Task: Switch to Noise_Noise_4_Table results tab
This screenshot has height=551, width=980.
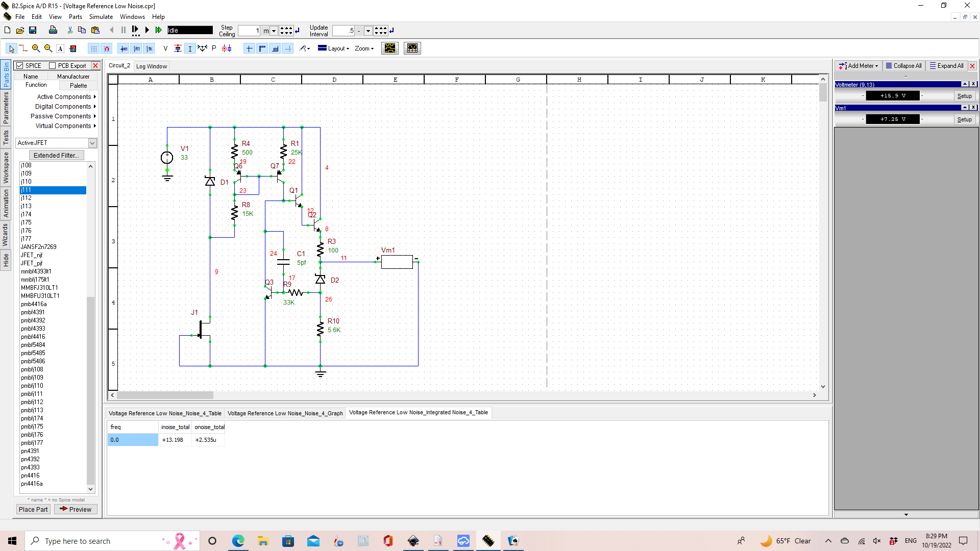Action: [165, 413]
